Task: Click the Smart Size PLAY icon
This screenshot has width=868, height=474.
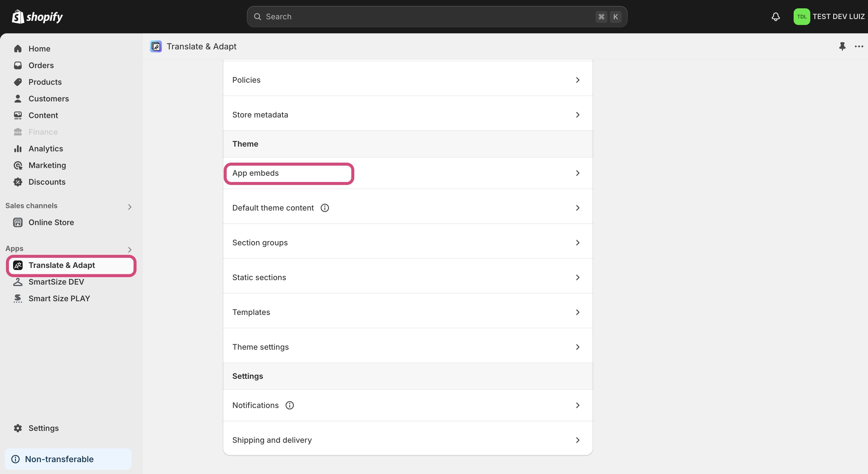Action: click(x=18, y=299)
